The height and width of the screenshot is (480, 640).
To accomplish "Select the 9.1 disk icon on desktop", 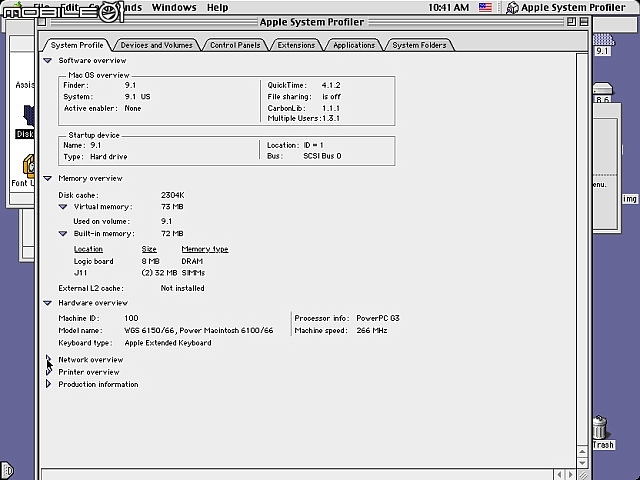I will tap(603, 40).
